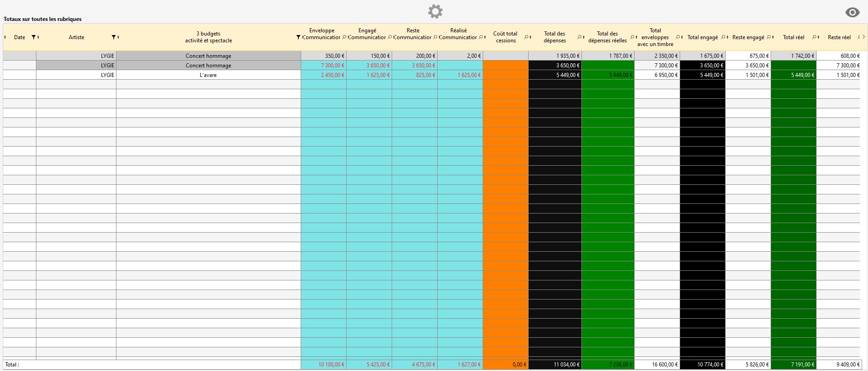Click the Reste réel column header
This screenshot has height=371, width=868.
[x=839, y=37]
